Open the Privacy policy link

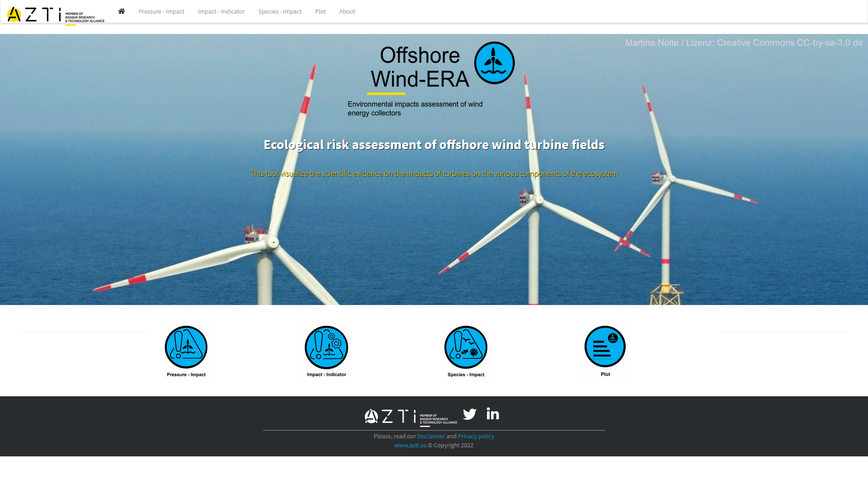point(476,436)
